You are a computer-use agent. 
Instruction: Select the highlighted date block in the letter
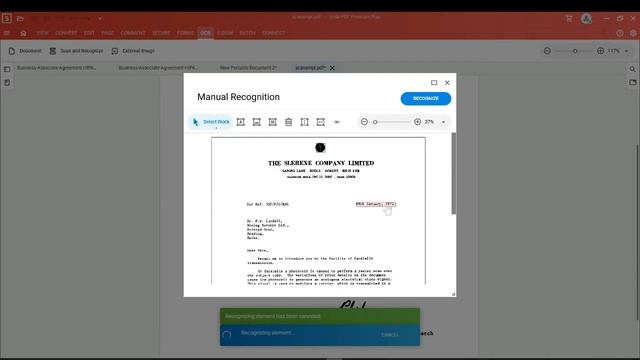pyautogui.click(x=376, y=204)
